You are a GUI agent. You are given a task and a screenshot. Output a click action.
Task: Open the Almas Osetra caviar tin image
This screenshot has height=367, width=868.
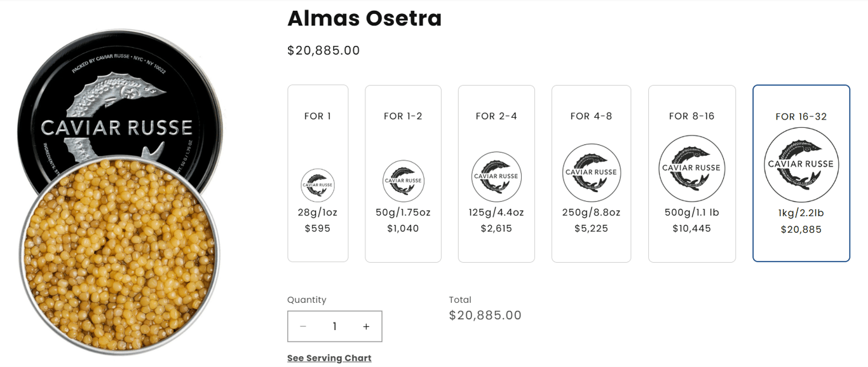coord(119,254)
